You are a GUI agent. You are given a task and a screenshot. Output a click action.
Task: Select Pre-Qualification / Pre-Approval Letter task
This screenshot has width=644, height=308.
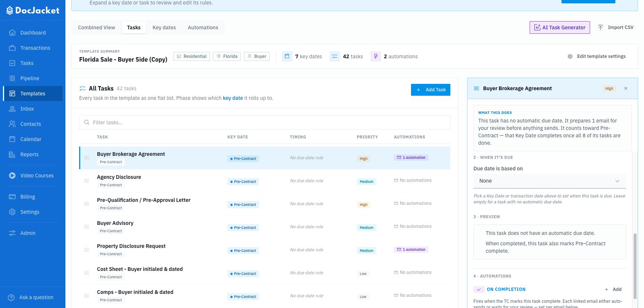tap(265, 204)
